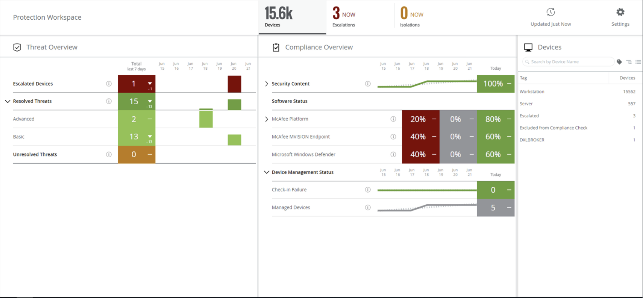Screen dimensions: 644x298
Task: Click info icon beside Unresolved Threats
Action: pyautogui.click(x=109, y=154)
